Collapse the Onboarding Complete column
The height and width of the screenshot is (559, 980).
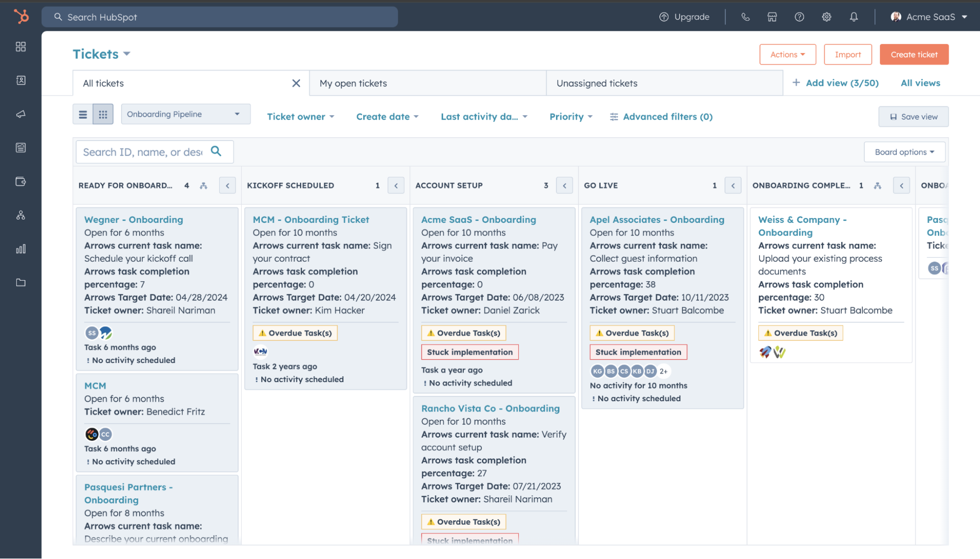(902, 186)
